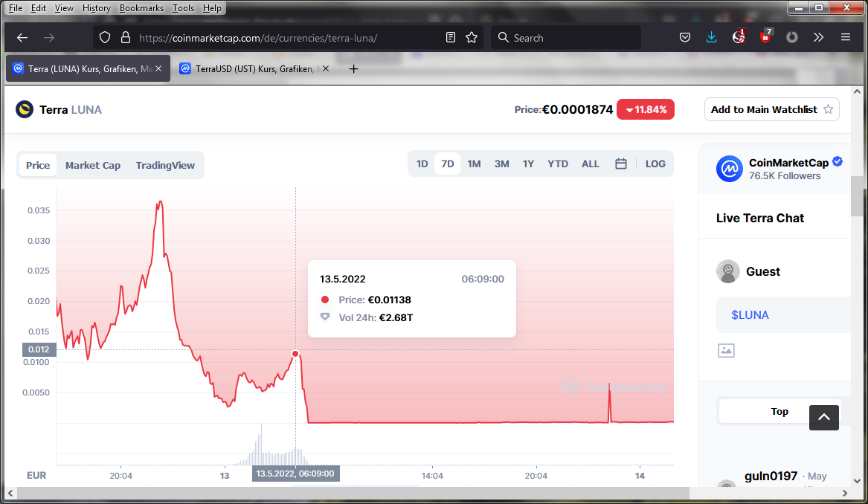Screen dimensions: 868x504
Task: Select the Terra (LUNA) browser tab
Action: tap(88, 68)
